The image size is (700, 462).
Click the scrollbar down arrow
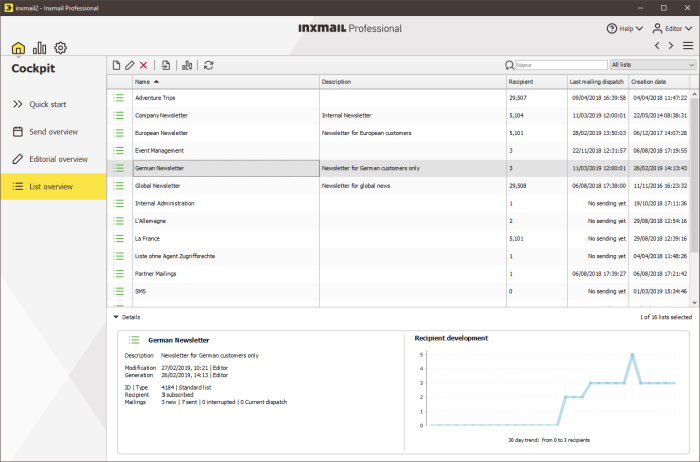point(694,303)
